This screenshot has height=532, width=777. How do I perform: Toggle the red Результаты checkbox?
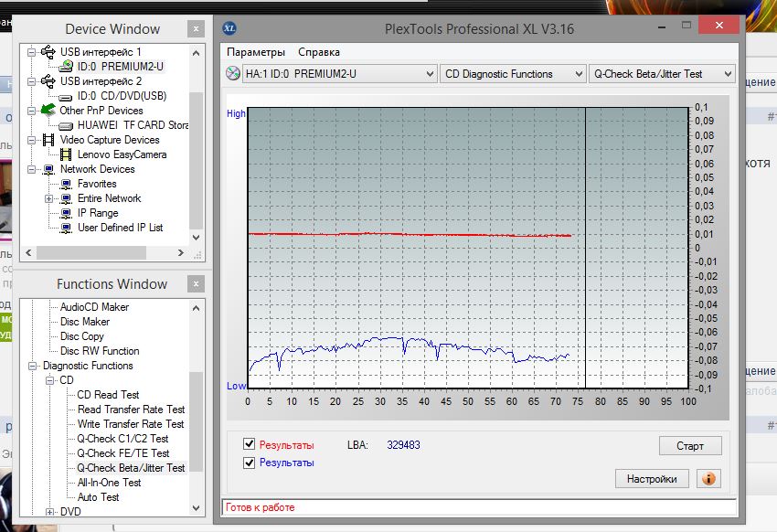click(x=249, y=444)
